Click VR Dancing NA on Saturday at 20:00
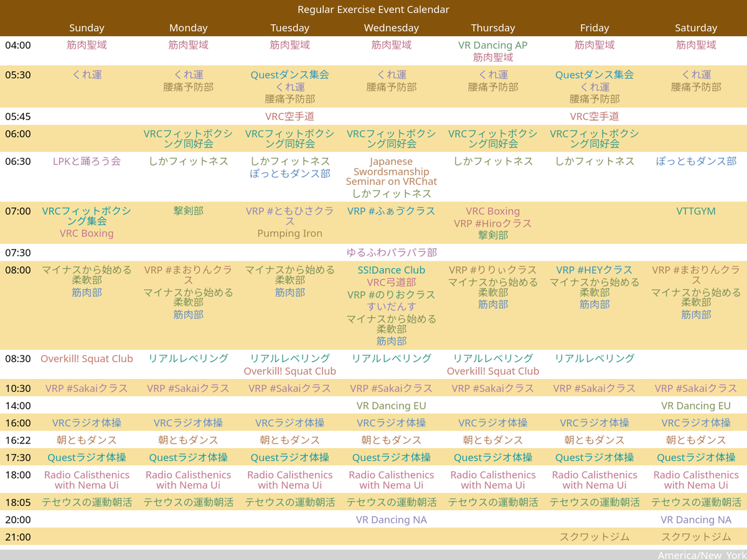Viewport: 747px width, 560px height. [x=696, y=520]
